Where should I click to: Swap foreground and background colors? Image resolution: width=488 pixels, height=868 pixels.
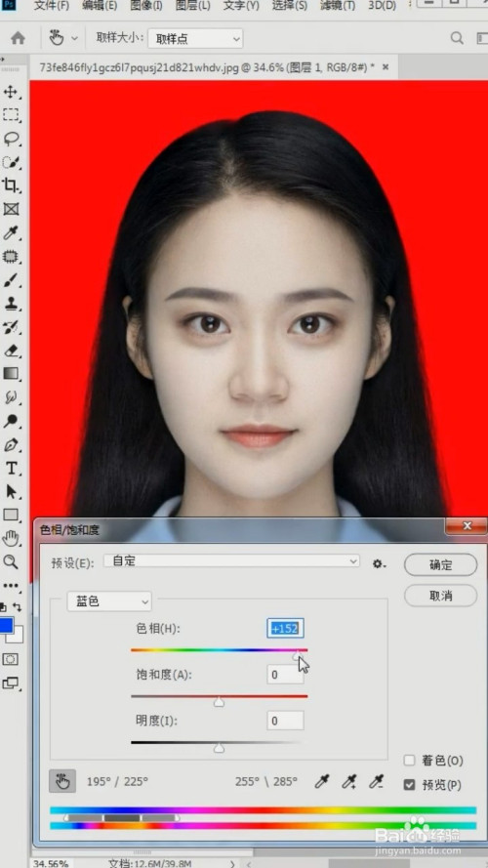point(18,607)
